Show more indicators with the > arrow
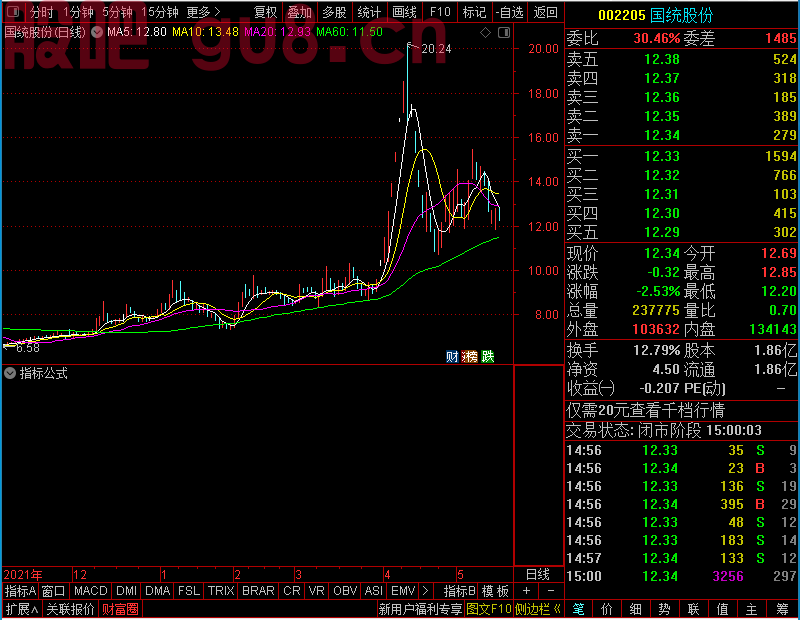The width and height of the screenshot is (800, 620). pos(426,591)
